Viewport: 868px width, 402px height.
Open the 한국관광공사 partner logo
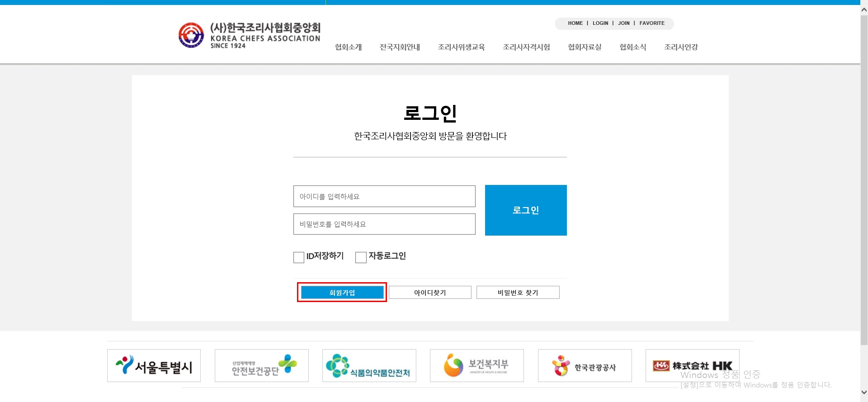click(x=585, y=365)
